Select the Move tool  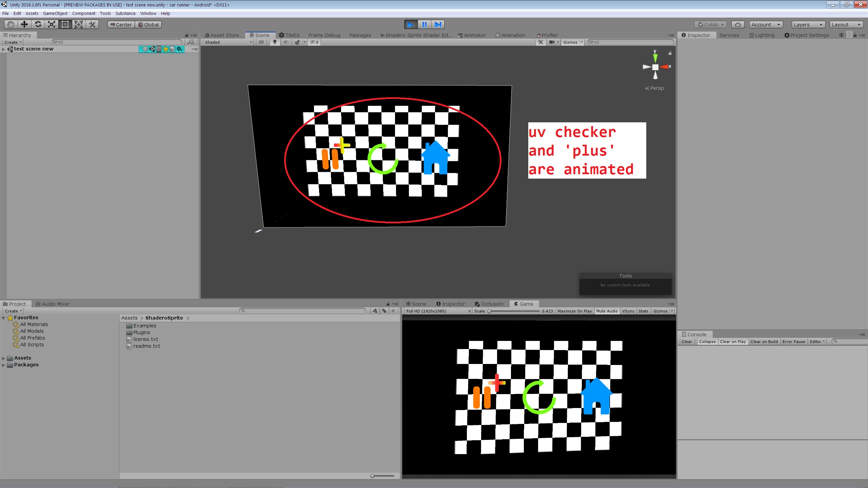[24, 24]
